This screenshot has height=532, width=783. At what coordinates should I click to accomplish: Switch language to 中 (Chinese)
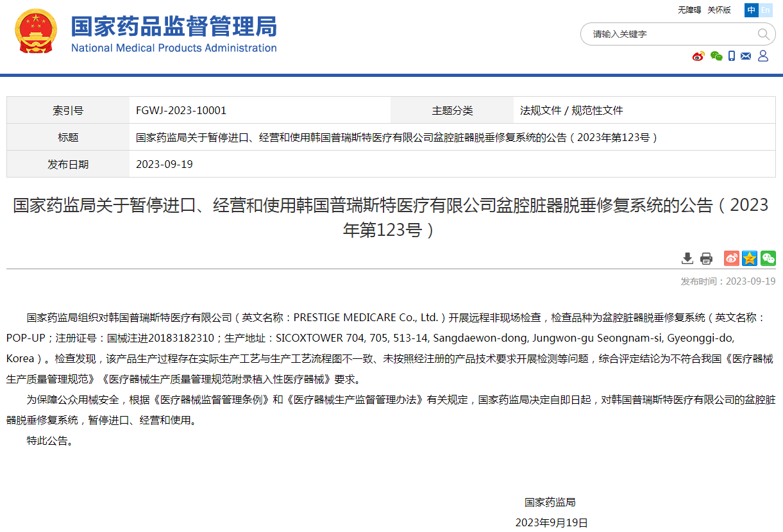tap(751, 10)
